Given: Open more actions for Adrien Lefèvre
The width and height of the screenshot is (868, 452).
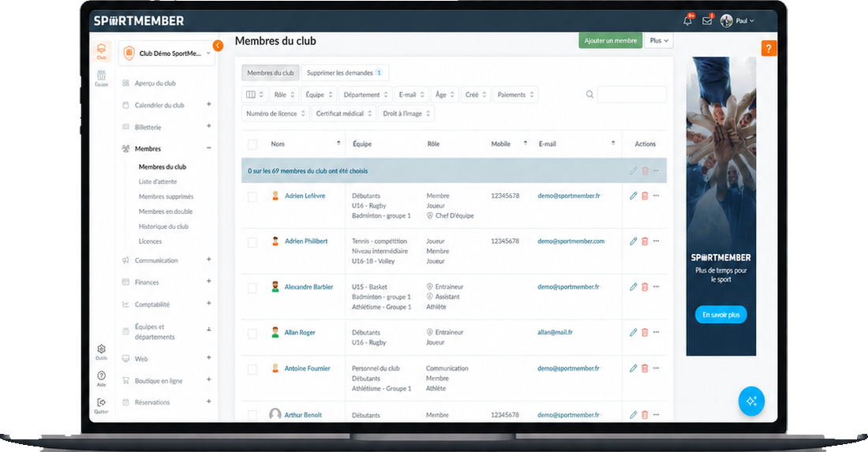Looking at the screenshot, I should tap(657, 196).
